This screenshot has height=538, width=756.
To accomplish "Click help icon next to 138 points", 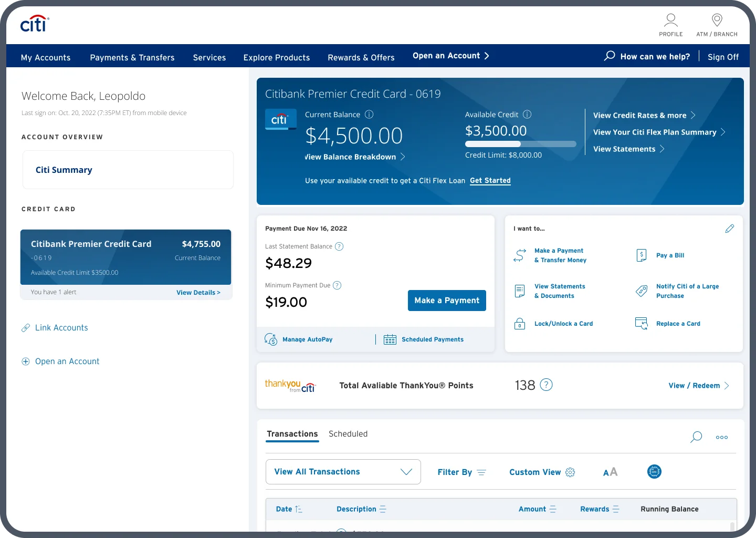I will [x=547, y=385].
